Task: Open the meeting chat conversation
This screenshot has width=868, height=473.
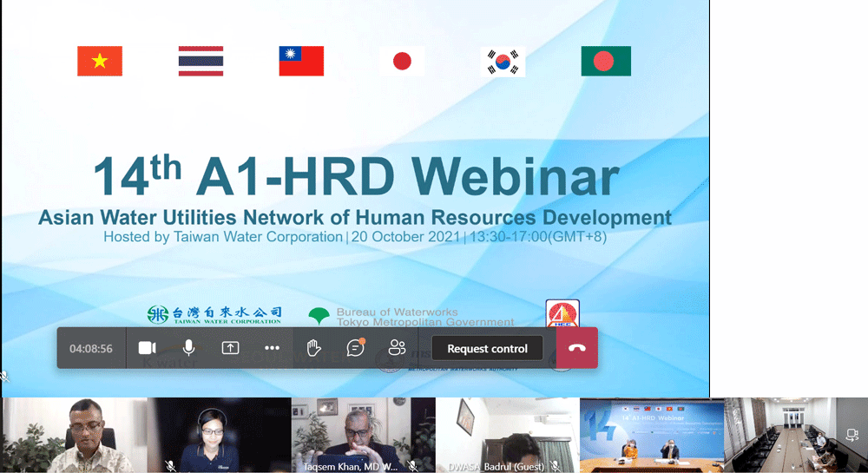Action: 355,347
